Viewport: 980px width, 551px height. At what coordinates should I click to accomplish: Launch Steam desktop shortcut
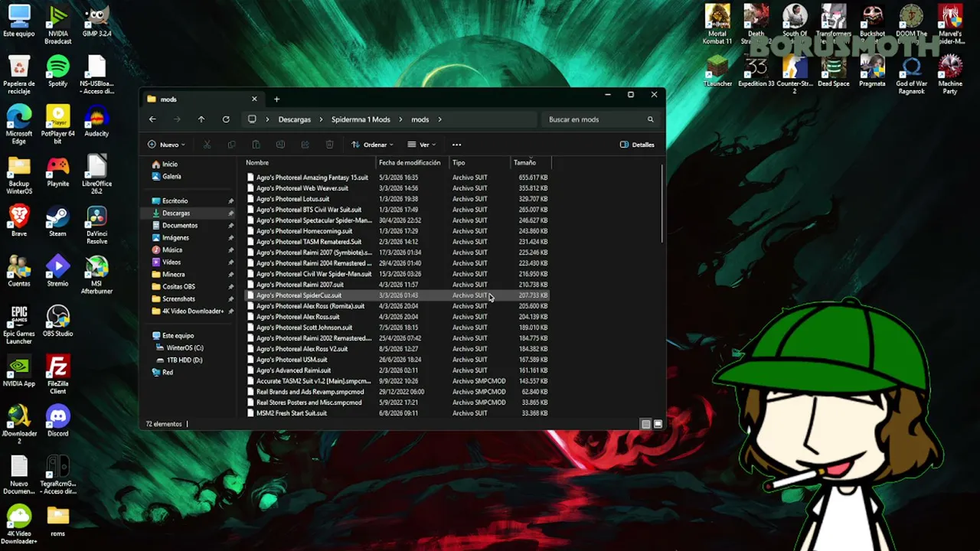(58, 221)
